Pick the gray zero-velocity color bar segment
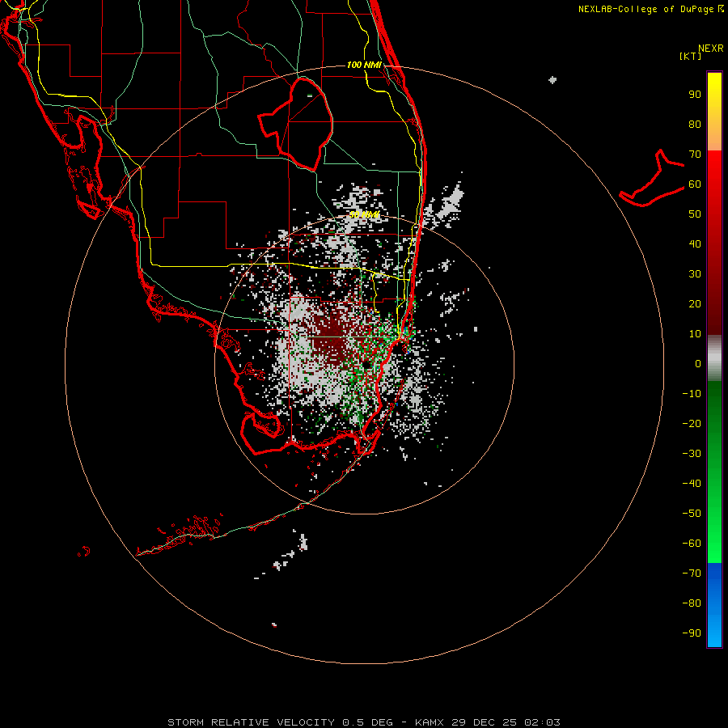This screenshot has width=728, height=728. tap(714, 358)
